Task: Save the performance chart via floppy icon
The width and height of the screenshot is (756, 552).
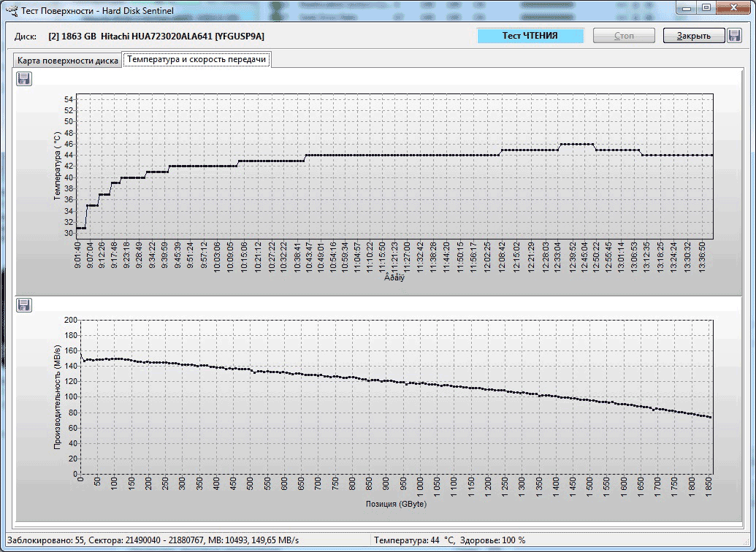Action: point(24,304)
